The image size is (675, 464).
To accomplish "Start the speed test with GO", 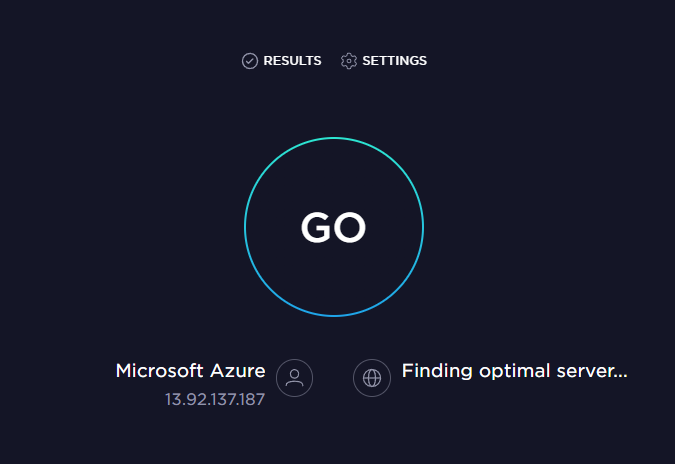I will tap(334, 227).
